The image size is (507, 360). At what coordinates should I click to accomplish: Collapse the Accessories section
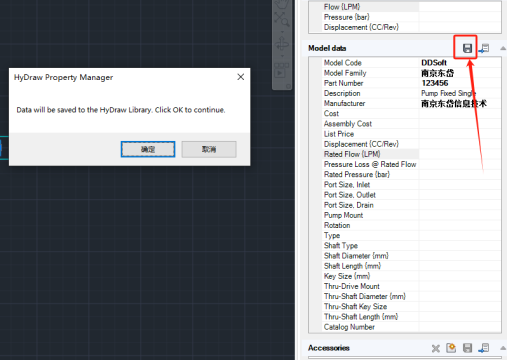(x=503, y=348)
